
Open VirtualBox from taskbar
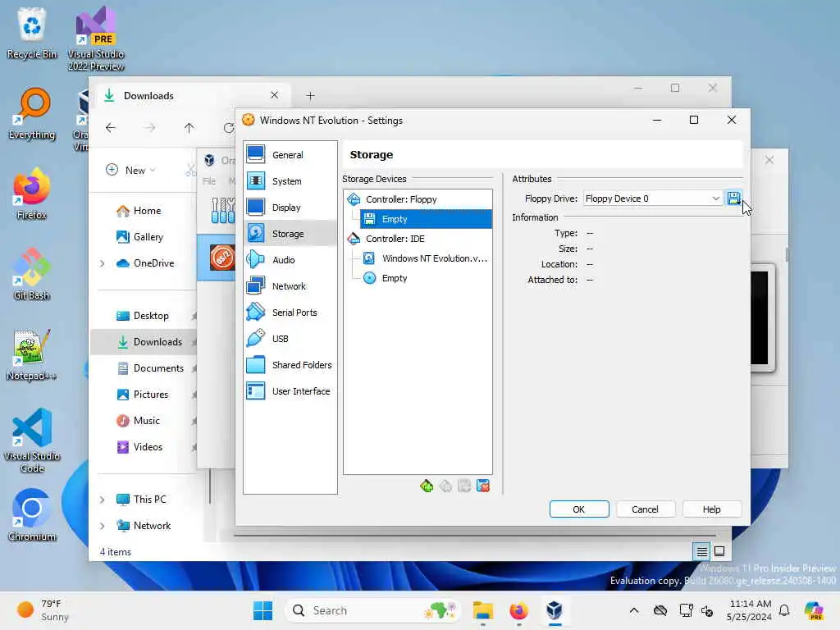pyautogui.click(x=555, y=610)
